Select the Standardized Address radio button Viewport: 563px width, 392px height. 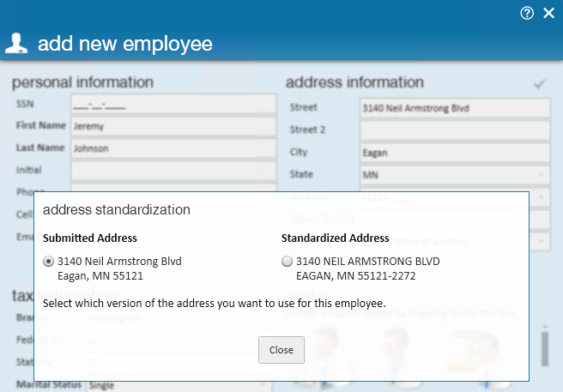pos(287,262)
